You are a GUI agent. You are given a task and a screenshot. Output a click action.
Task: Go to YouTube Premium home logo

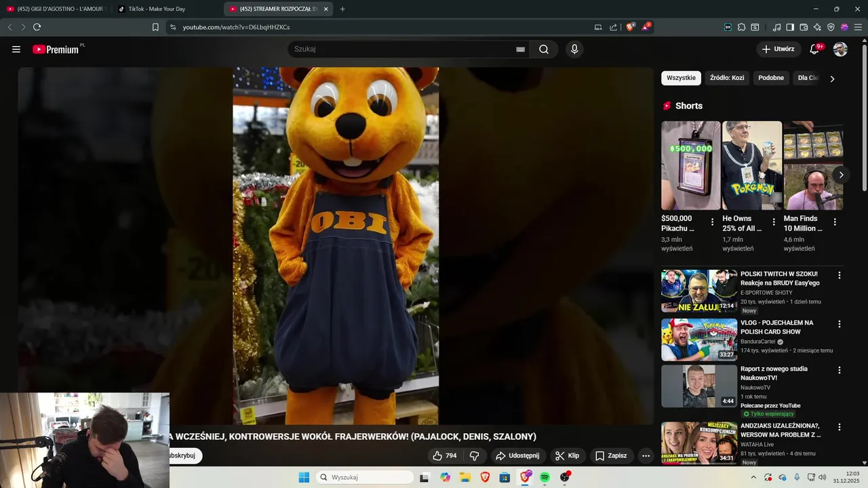click(x=56, y=49)
